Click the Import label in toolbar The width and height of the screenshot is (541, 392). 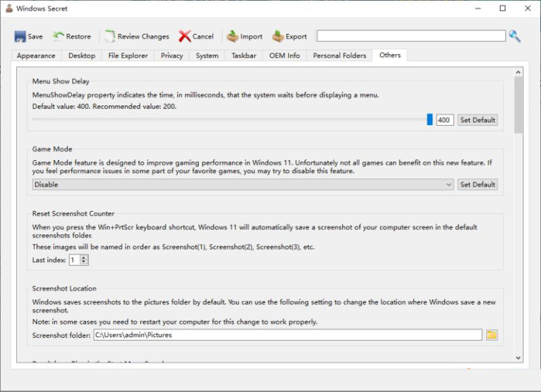click(251, 36)
